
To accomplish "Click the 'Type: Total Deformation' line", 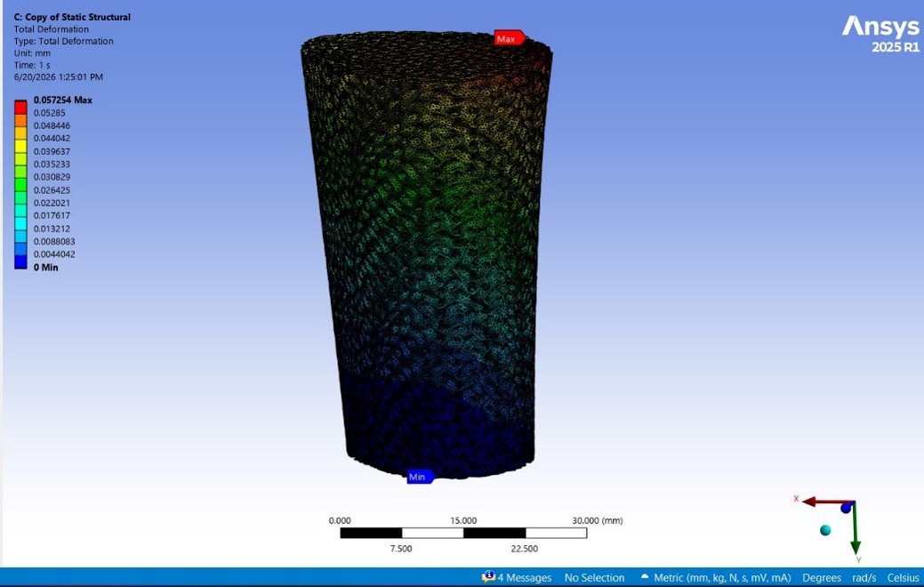I will point(64,41).
